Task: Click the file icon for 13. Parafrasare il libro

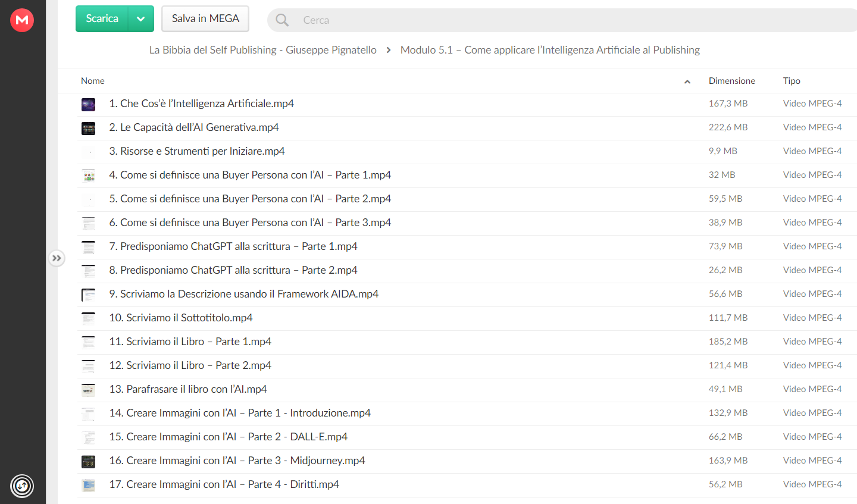Action: 89,390
